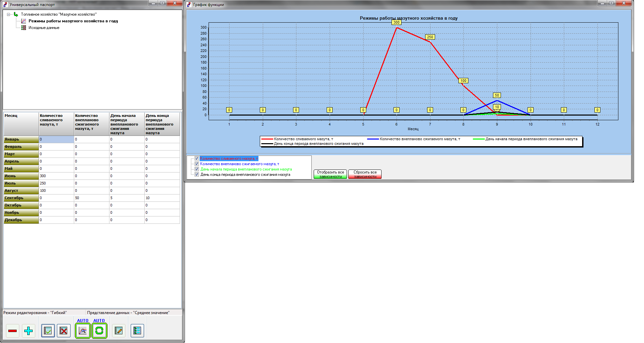
Task: Select 'Исходные данные' tree item
Action: tap(44, 28)
